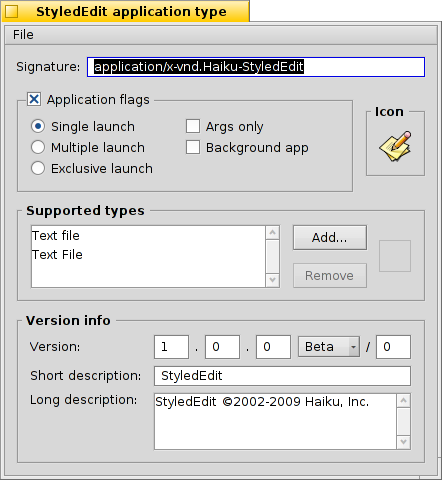The width and height of the screenshot is (442, 480).
Task: Click the Signature text field
Action: (x=256, y=67)
